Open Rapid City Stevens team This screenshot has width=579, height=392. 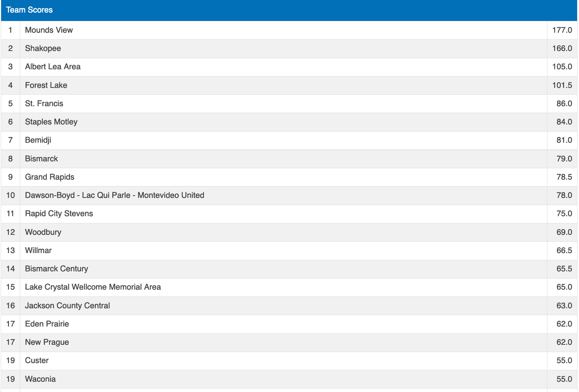[x=59, y=214]
